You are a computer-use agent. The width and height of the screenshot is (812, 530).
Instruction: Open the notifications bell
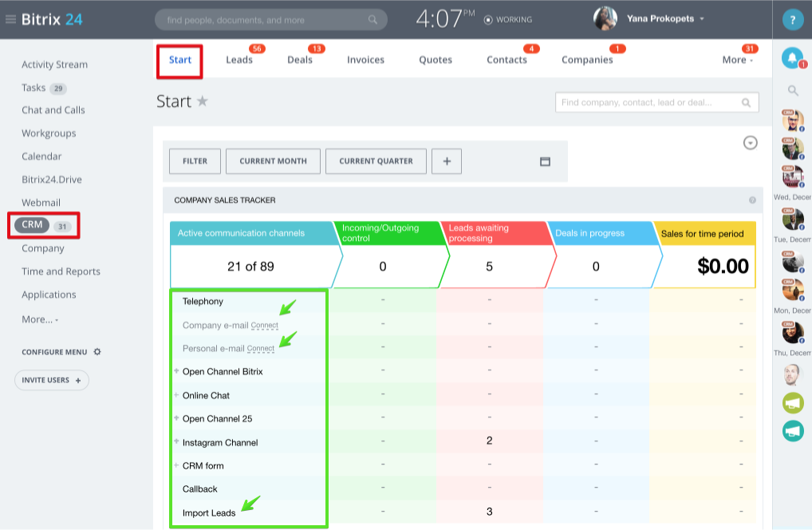point(792,58)
